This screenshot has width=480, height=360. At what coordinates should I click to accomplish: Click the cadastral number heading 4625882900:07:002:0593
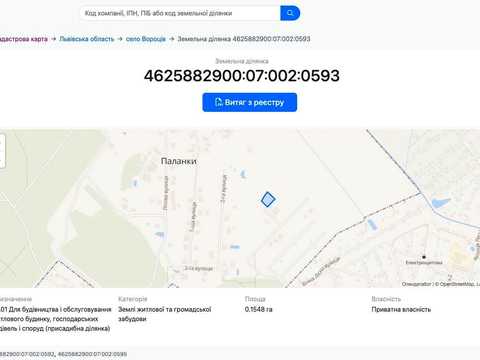click(x=242, y=76)
